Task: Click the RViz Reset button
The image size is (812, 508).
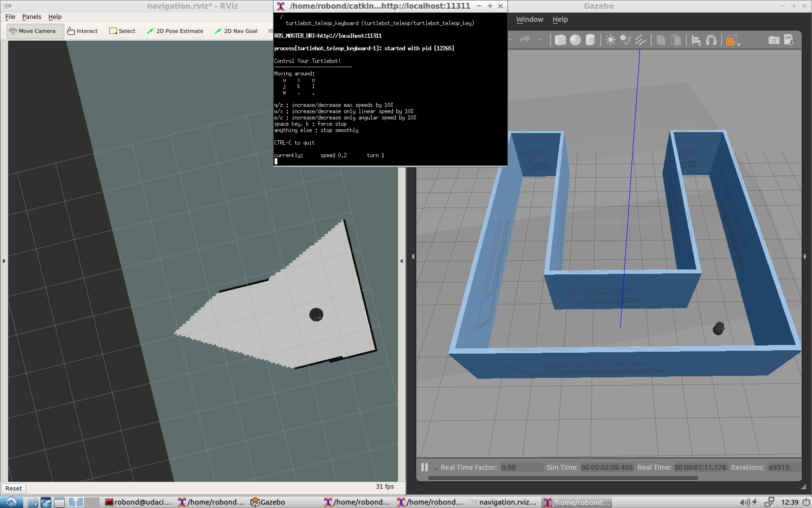Action: click(x=14, y=488)
